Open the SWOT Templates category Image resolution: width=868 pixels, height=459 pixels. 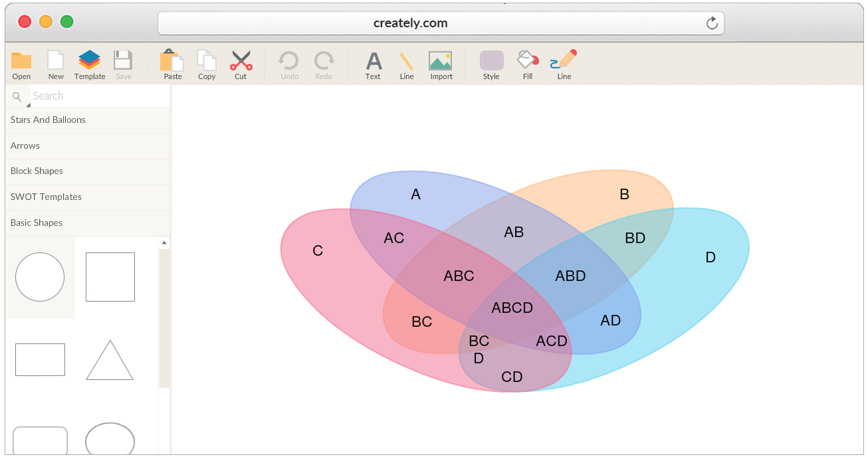(x=88, y=197)
